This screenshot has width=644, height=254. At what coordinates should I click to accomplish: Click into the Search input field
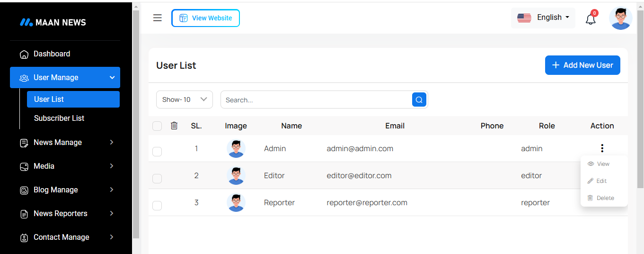[x=316, y=100]
